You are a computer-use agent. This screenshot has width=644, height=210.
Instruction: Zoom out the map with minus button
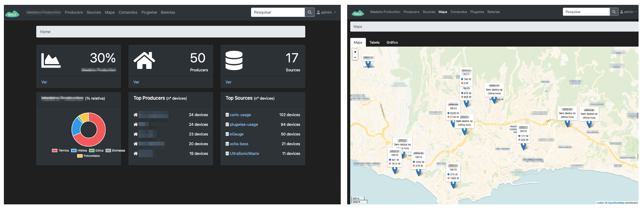pos(355,57)
